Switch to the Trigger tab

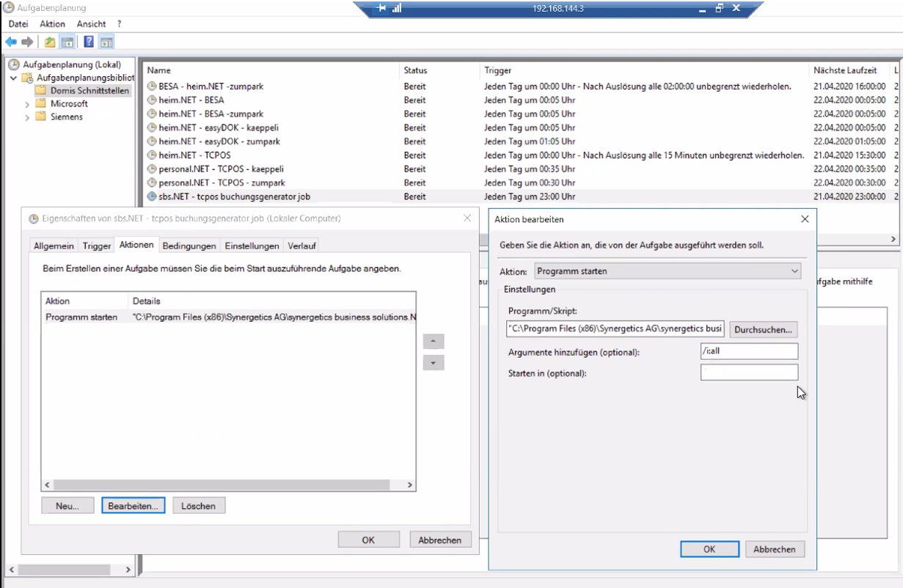(x=97, y=246)
